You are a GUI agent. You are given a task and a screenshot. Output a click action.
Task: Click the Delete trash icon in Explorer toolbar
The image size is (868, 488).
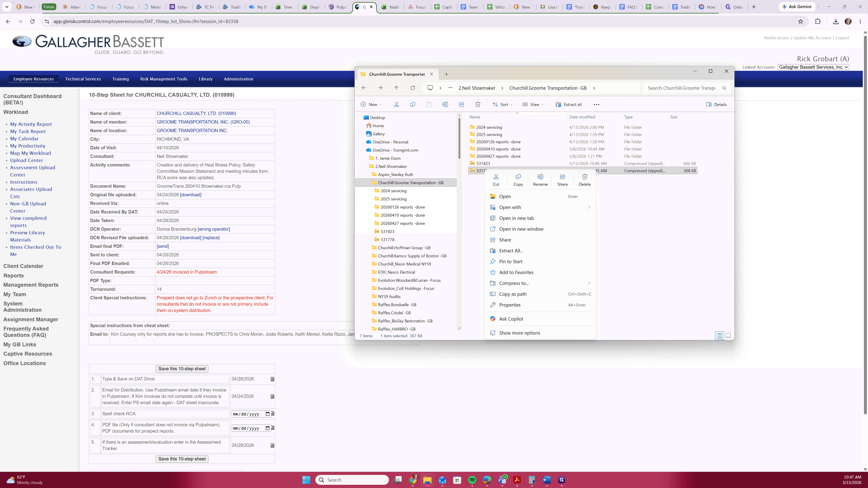(x=478, y=104)
